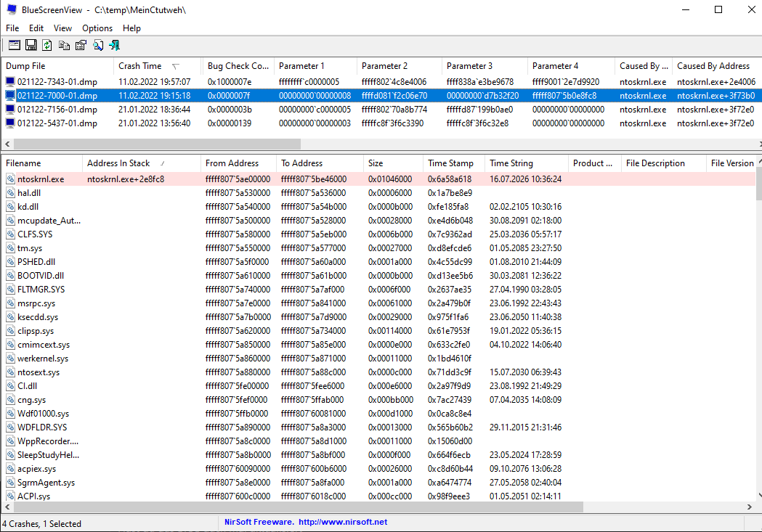This screenshot has height=532, width=762.
Task: Select the werkernel.sys driver row
Action: pos(379,359)
